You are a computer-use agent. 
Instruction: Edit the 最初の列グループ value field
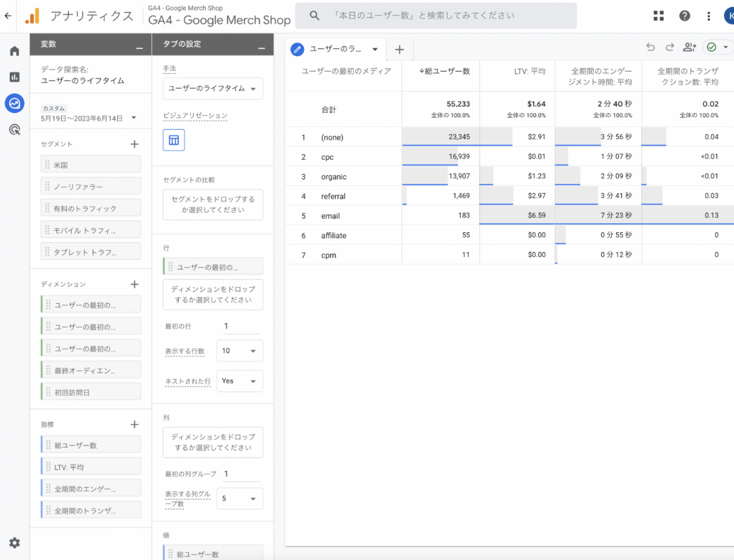[x=241, y=474]
